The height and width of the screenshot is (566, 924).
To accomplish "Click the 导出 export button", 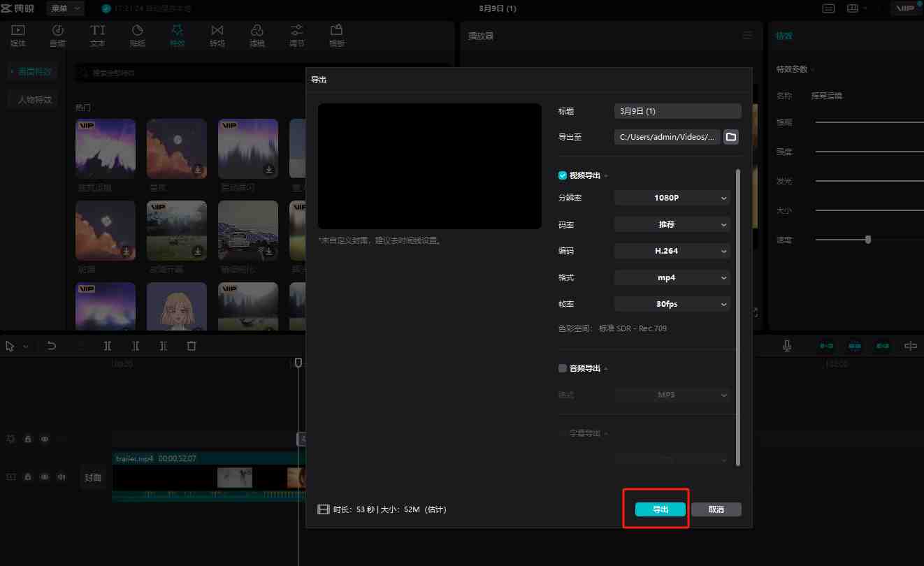I will (656, 509).
